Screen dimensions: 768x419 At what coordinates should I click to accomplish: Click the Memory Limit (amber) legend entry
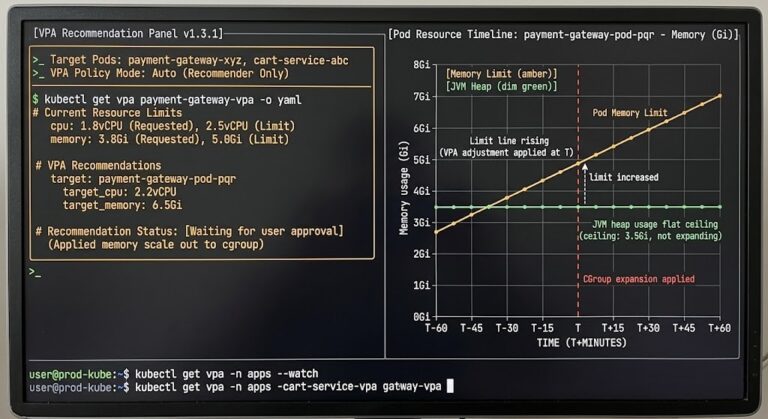[x=502, y=74]
